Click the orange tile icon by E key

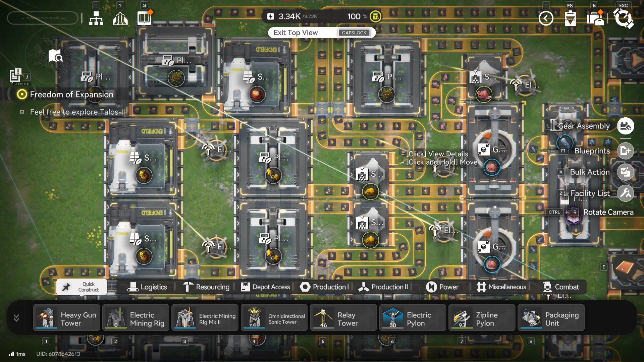[x=624, y=267]
